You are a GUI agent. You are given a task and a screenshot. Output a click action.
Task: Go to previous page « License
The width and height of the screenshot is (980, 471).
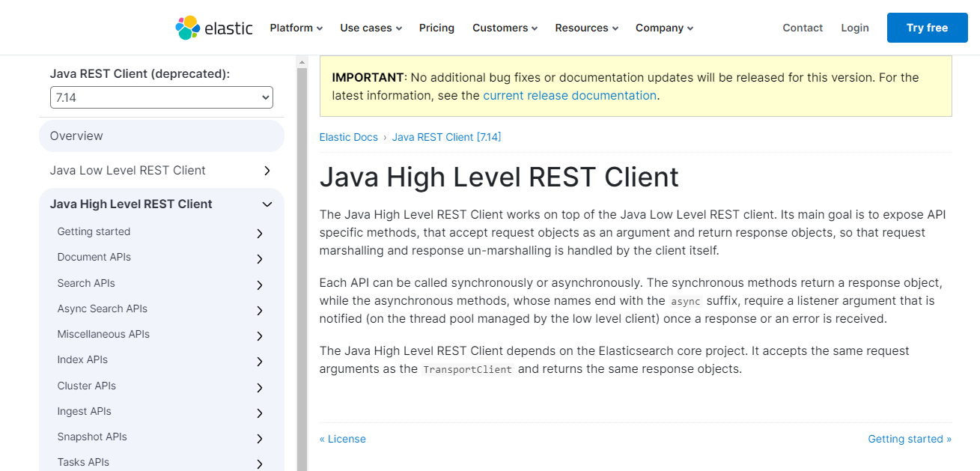(343, 439)
